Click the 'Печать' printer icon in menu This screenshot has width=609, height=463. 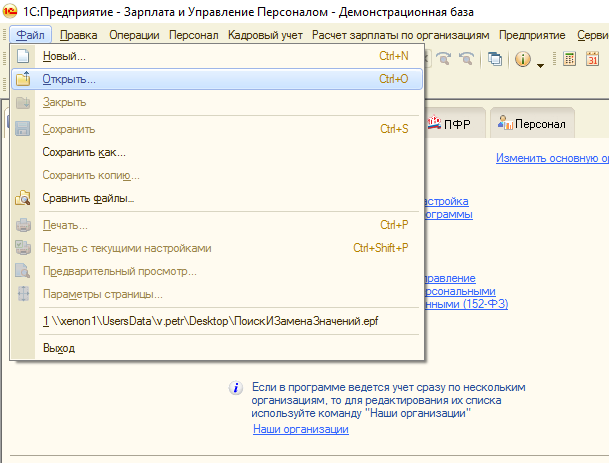pos(23,225)
